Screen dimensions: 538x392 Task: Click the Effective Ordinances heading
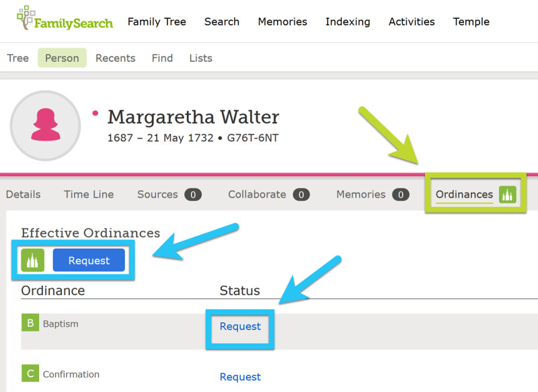point(91,233)
